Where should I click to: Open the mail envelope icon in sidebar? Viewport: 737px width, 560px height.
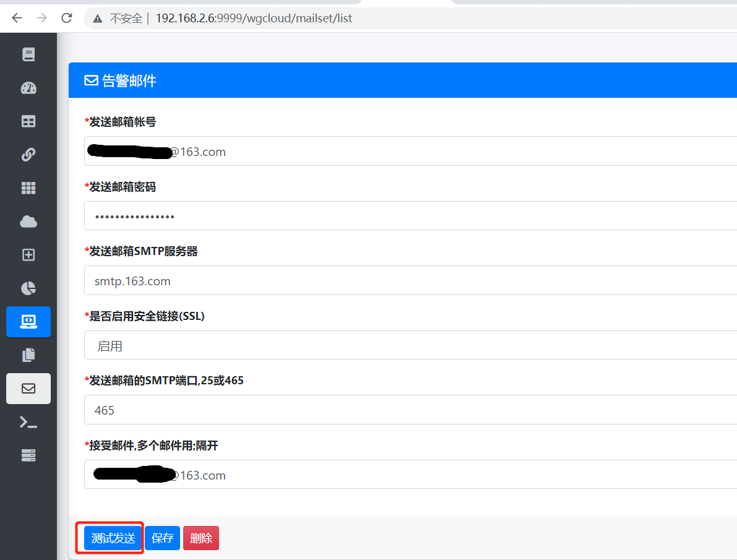[28, 388]
